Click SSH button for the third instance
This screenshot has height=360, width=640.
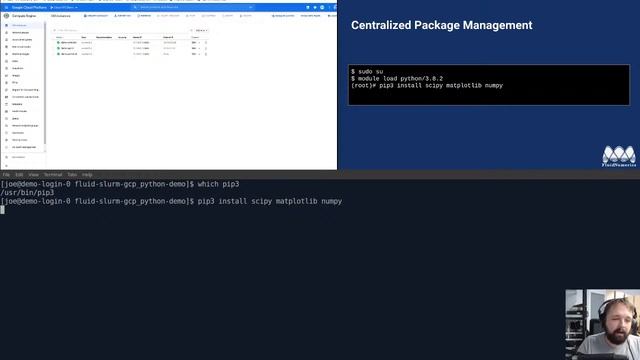[x=194, y=54]
